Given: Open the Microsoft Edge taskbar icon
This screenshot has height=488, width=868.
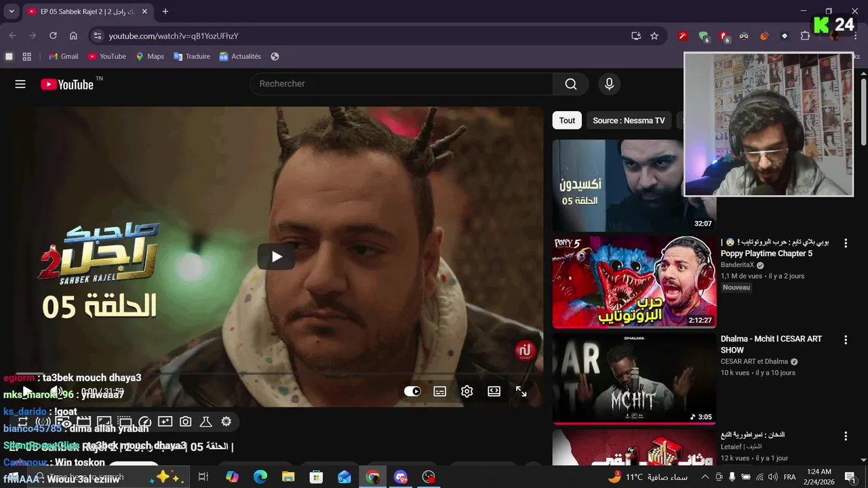Looking at the screenshot, I should pos(260,477).
